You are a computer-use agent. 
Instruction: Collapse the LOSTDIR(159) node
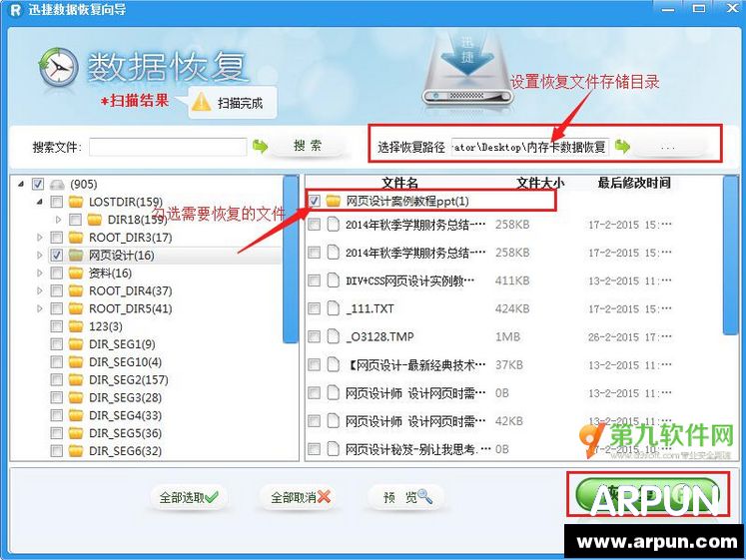click(x=40, y=202)
